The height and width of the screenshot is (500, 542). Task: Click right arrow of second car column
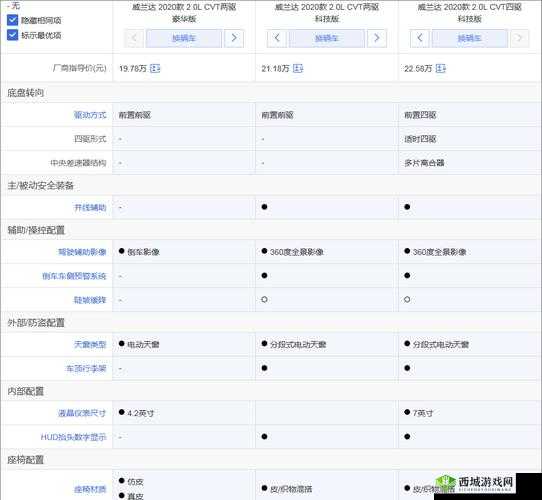pyautogui.click(x=377, y=38)
